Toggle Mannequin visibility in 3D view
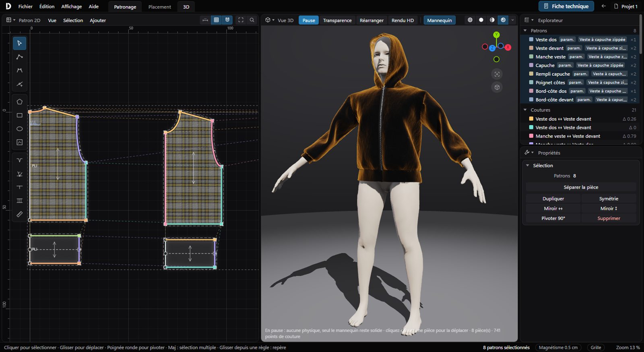644x352 pixels. point(440,20)
